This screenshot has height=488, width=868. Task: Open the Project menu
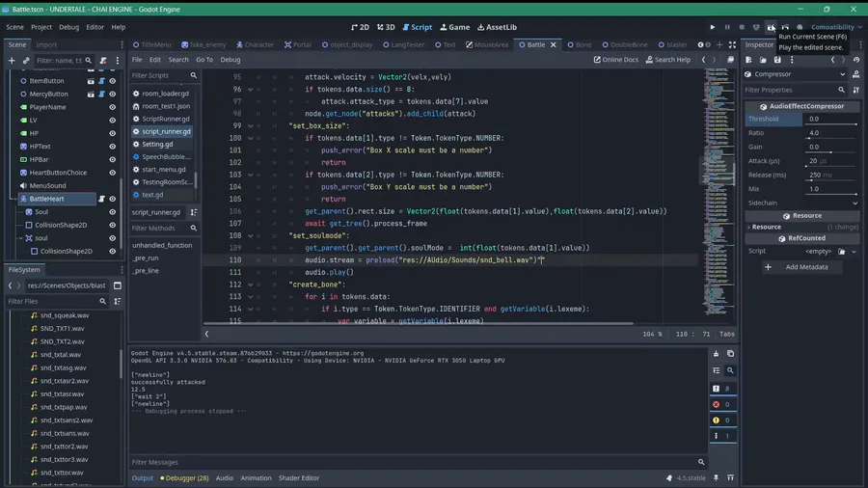tap(41, 27)
